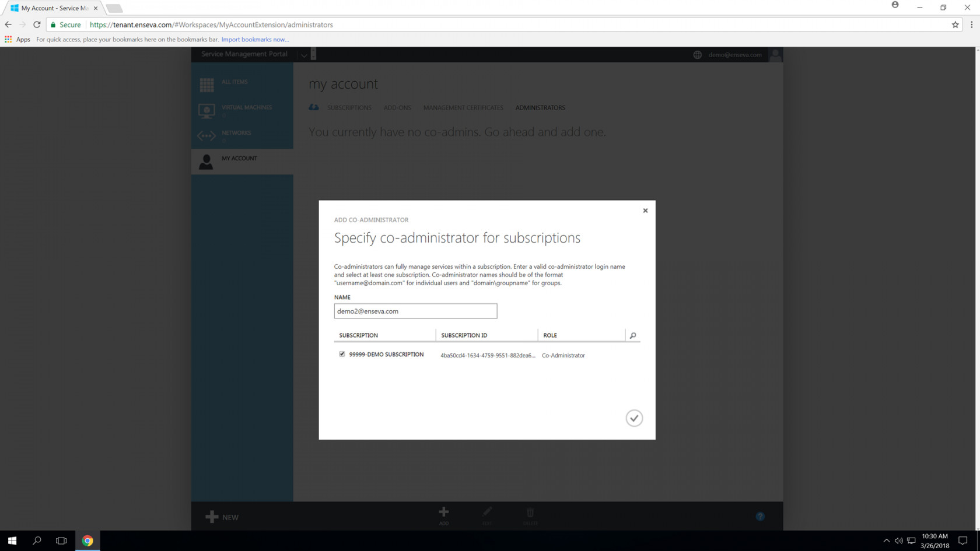Expand the Service Management Portal dropdown chevron
980x551 pixels.
[x=304, y=55]
